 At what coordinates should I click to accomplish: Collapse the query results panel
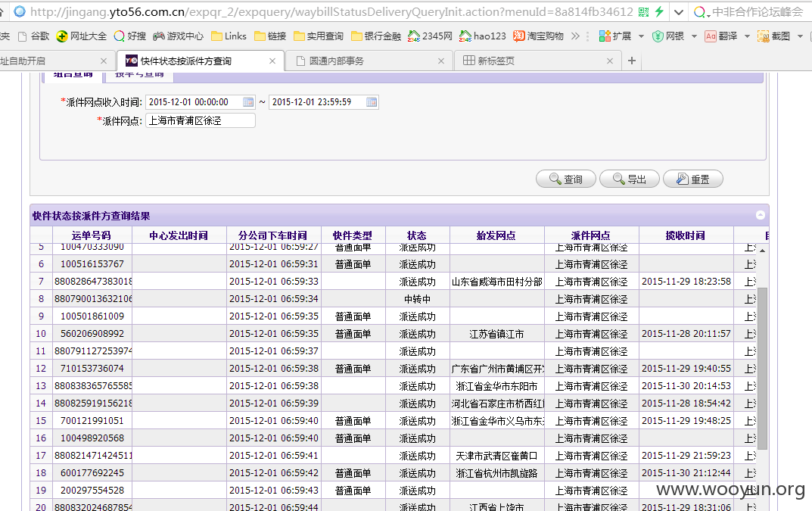tap(761, 215)
